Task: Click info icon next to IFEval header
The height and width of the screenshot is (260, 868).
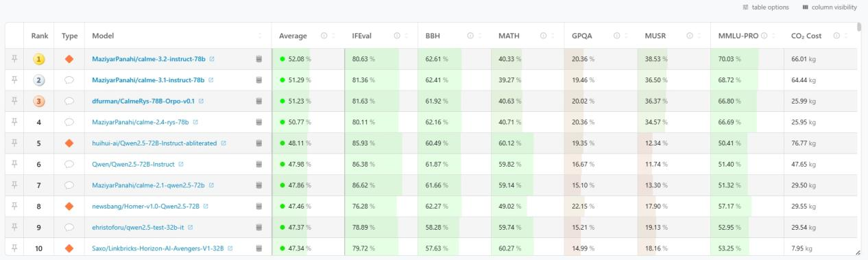Action: click(x=398, y=36)
